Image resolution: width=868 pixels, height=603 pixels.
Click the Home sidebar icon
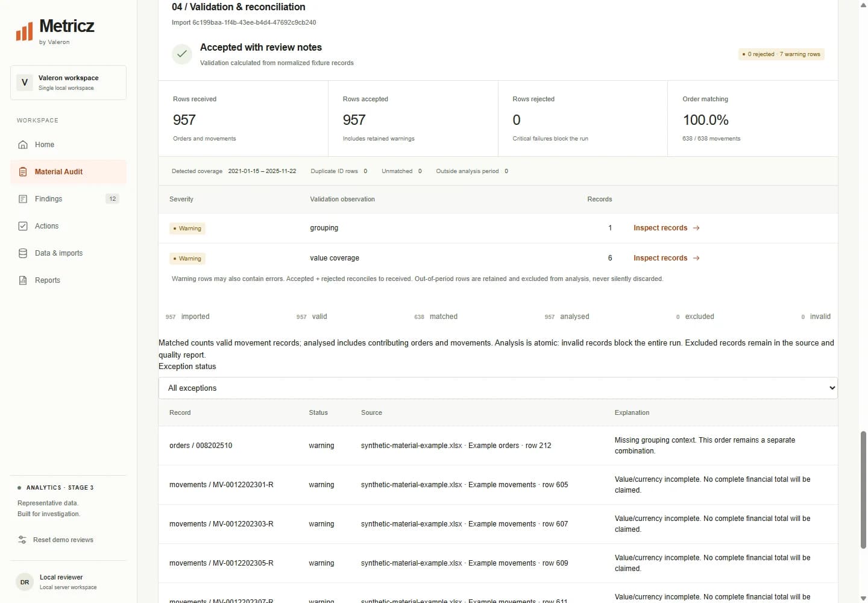(23, 145)
